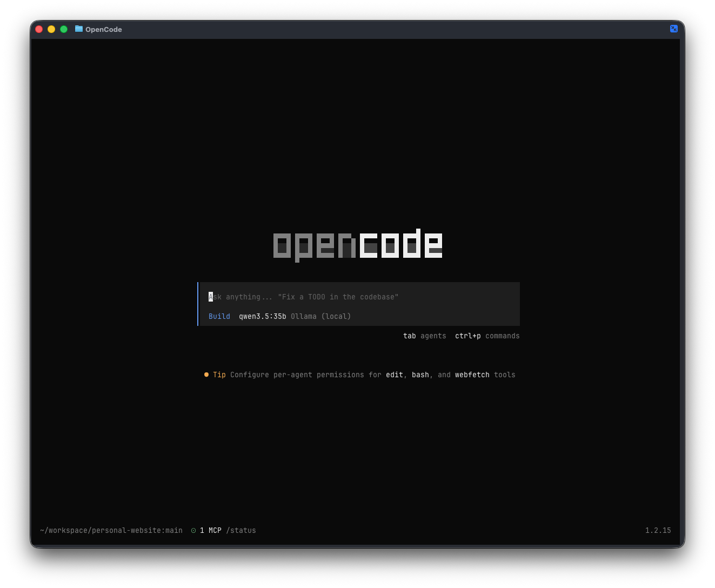
Task: Click the /status command in the footer
Action: click(241, 531)
